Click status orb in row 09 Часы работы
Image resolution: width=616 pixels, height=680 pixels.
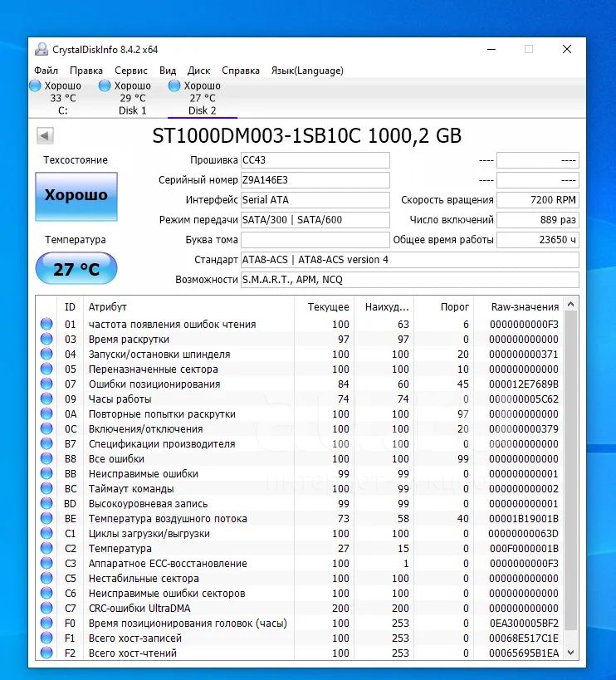point(46,399)
